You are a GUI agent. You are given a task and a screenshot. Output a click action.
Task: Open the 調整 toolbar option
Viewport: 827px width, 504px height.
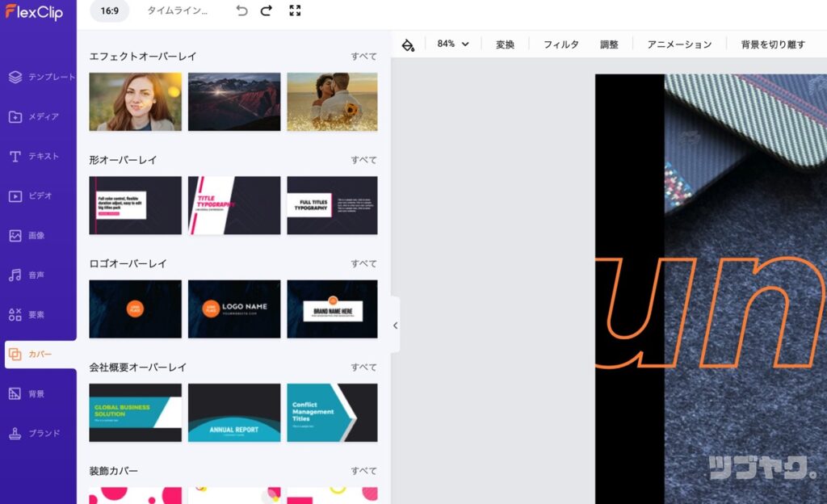click(x=609, y=44)
